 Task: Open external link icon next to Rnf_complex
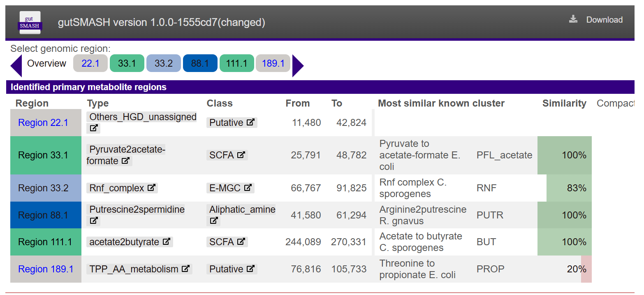pos(151,188)
